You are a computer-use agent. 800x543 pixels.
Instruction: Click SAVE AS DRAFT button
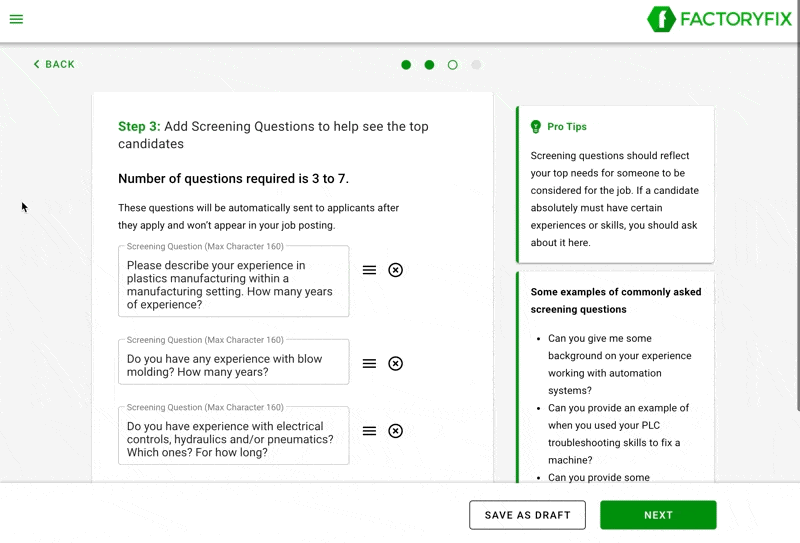click(528, 515)
